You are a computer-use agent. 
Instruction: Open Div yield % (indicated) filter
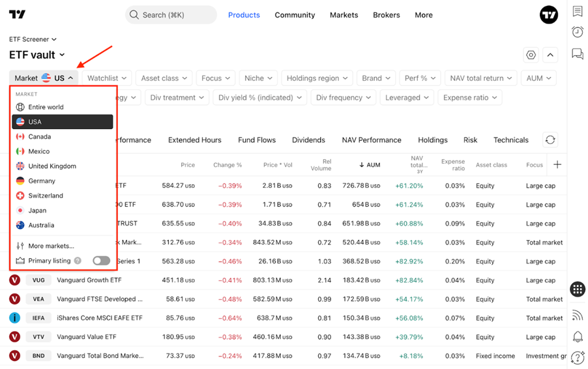coord(260,98)
